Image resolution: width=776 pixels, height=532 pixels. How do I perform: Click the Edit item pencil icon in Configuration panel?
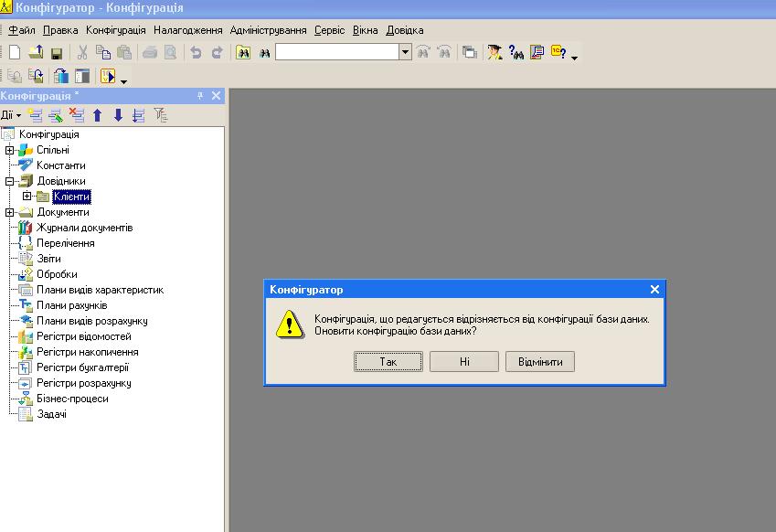coord(56,115)
